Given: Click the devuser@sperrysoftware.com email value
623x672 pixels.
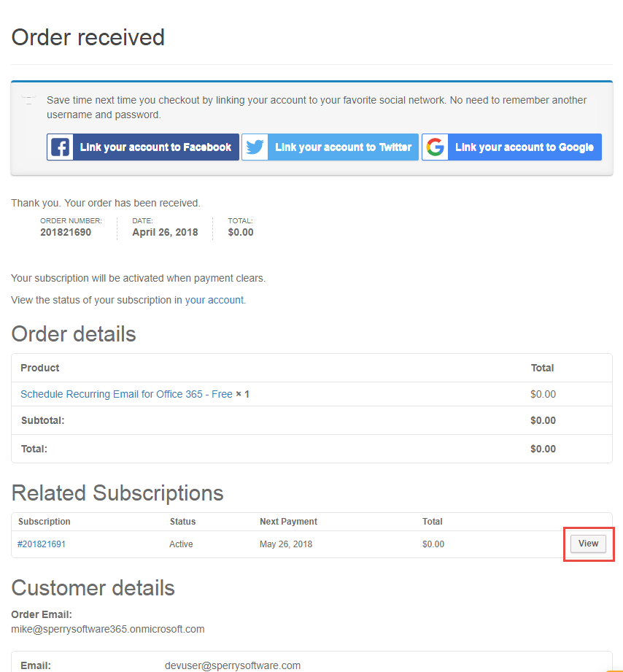Looking at the screenshot, I should click(x=233, y=665).
